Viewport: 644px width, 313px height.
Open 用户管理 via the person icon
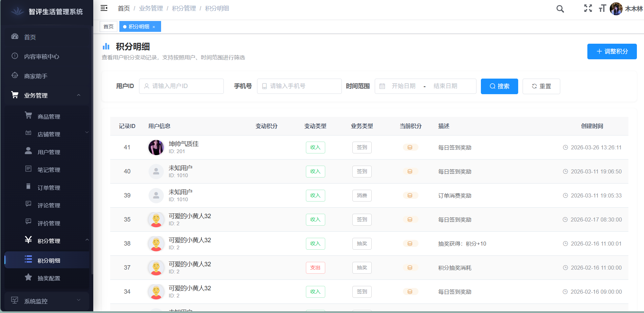tap(28, 151)
